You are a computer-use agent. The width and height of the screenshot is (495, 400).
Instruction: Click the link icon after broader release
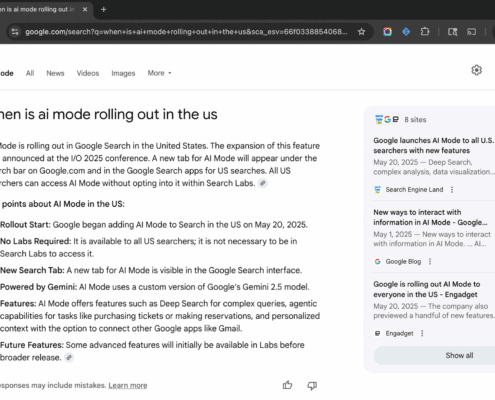(69, 357)
